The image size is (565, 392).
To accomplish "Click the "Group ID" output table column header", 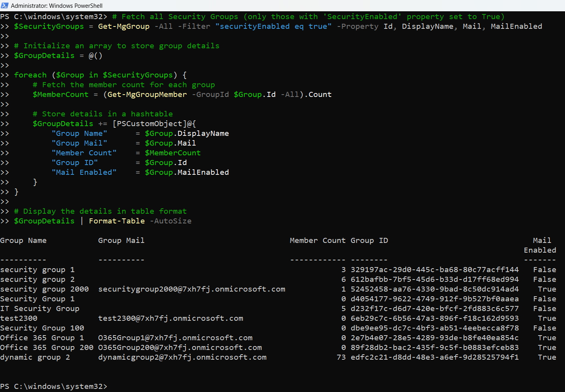I will [369, 241].
